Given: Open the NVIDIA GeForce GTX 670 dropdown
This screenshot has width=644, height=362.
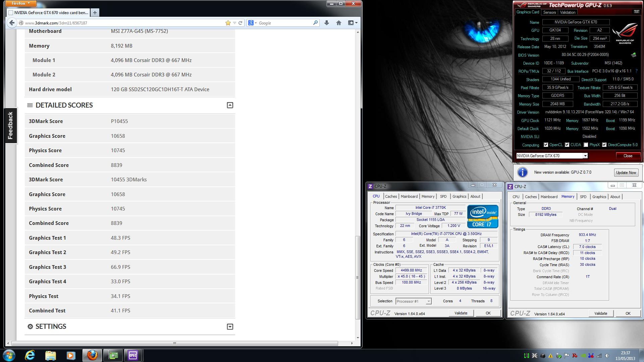Looking at the screenshot, I should (585, 156).
